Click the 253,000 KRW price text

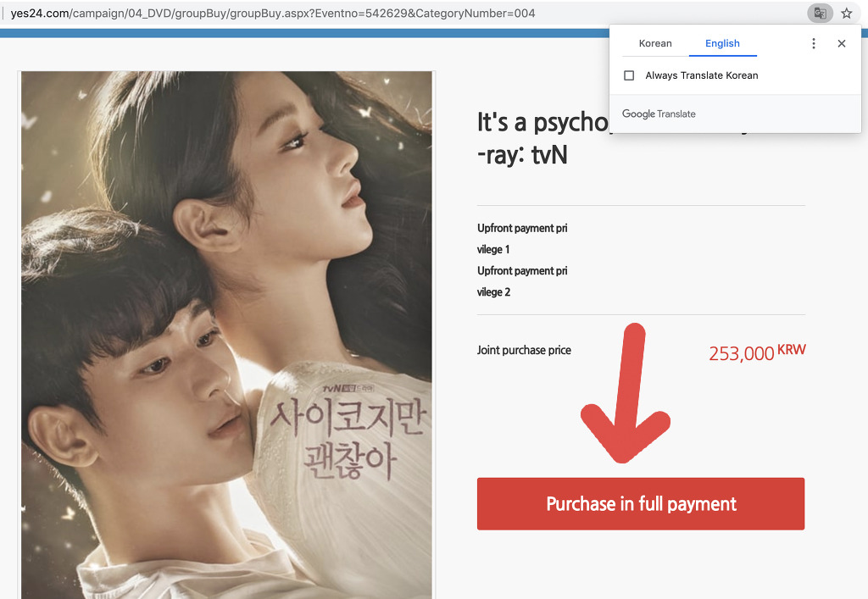pyautogui.click(x=757, y=352)
